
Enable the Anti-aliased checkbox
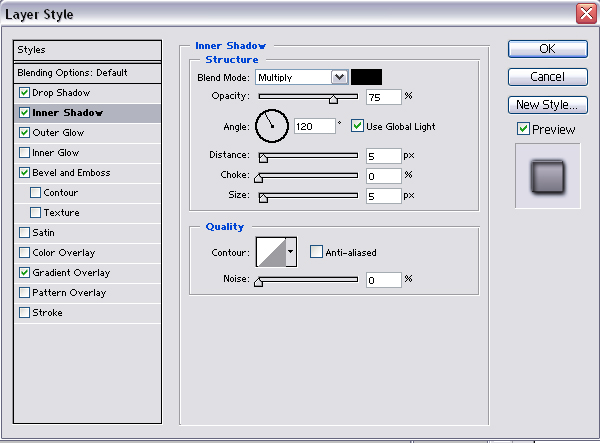(x=316, y=253)
